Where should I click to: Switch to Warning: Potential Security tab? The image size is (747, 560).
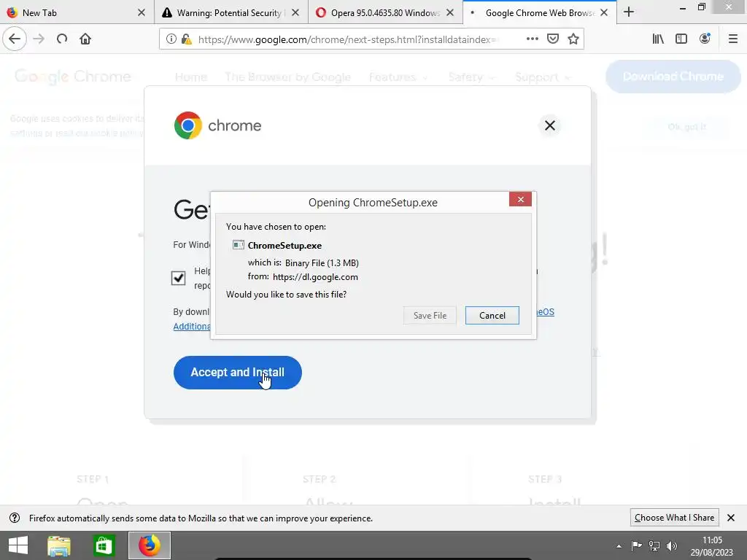tap(231, 12)
